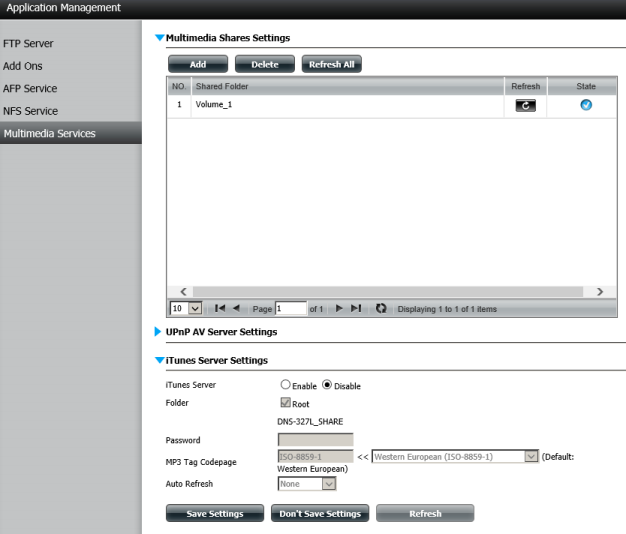Click the Delete button
Viewport: 626px width, 534px height.
click(265, 64)
